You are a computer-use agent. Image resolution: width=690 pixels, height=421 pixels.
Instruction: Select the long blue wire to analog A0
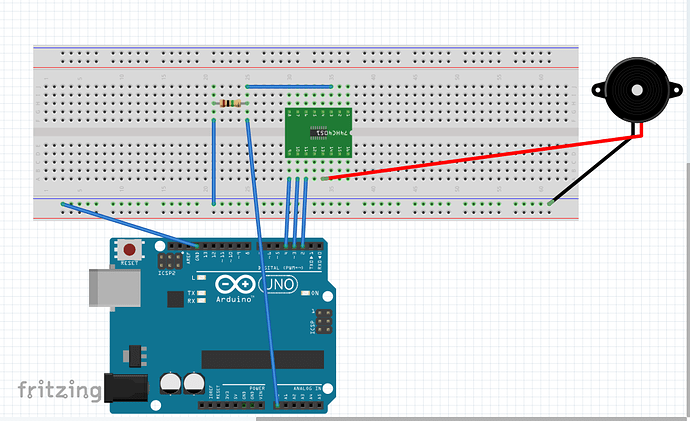[262, 262]
